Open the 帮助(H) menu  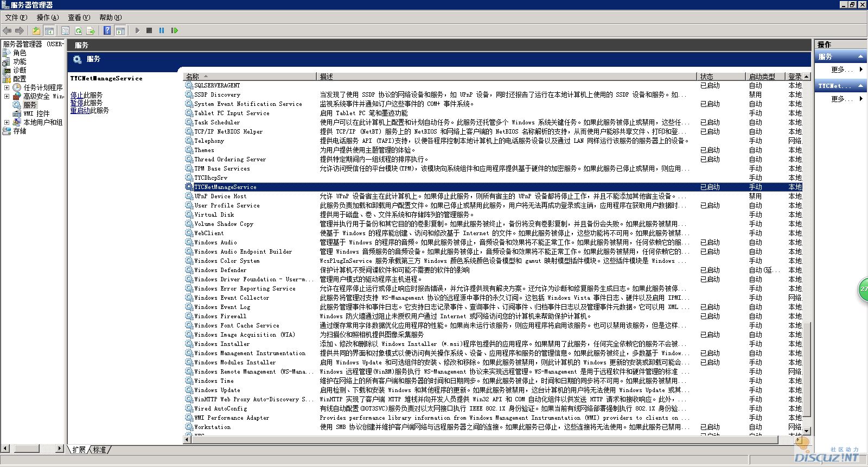pos(111,17)
